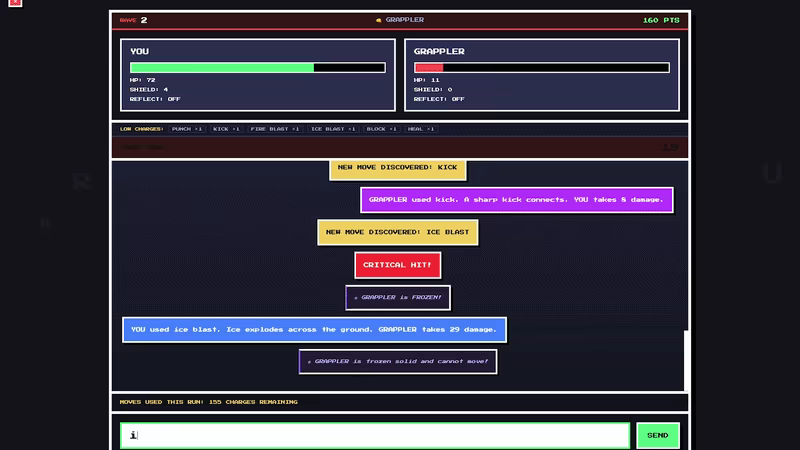Click the HEAL ×1 charge chip

(x=421, y=129)
